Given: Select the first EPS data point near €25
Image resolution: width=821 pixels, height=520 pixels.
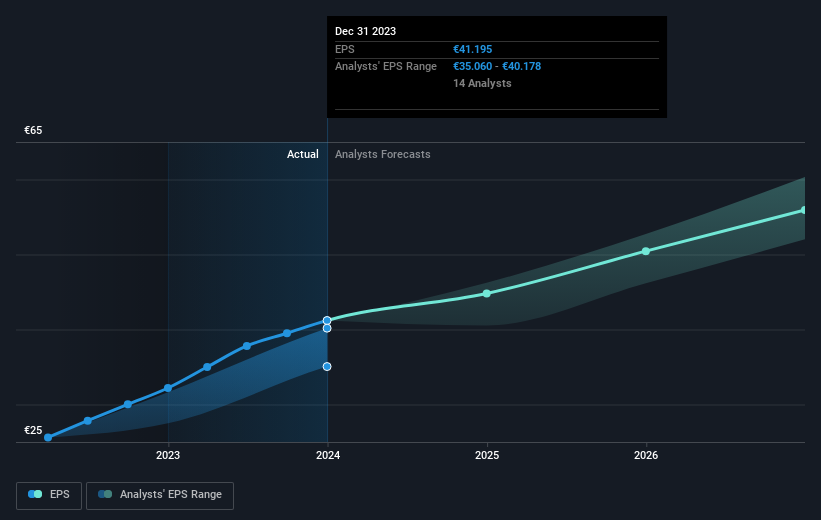Looking at the screenshot, I should click(x=48, y=437).
